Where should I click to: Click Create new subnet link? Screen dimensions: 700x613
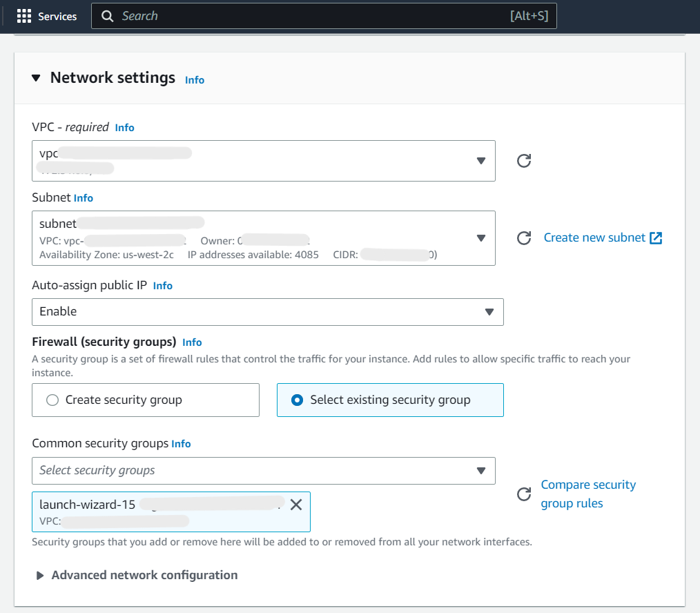click(594, 237)
